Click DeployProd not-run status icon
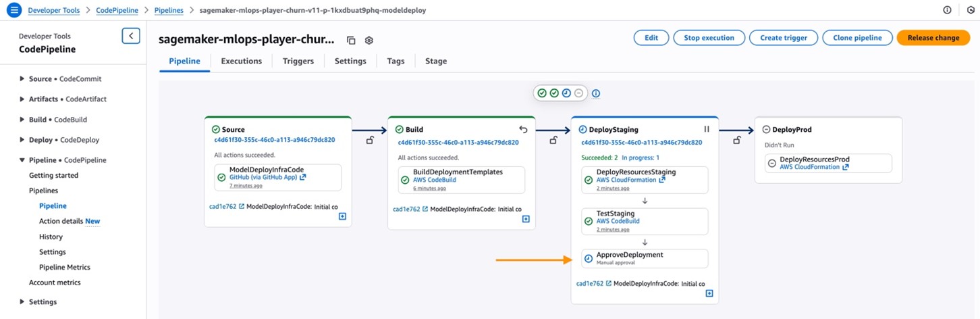 click(x=766, y=130)
